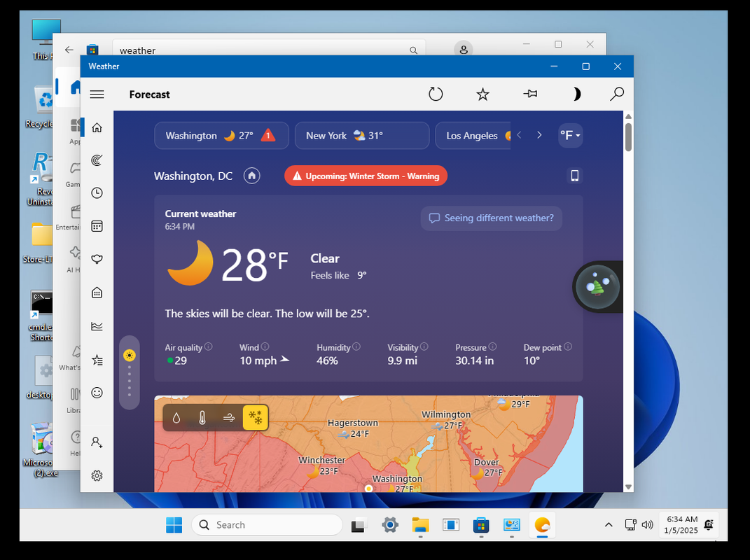This screenshot has width=750, height=560.
Task: Open Task View on the taskbar
Action: [359, 525]
